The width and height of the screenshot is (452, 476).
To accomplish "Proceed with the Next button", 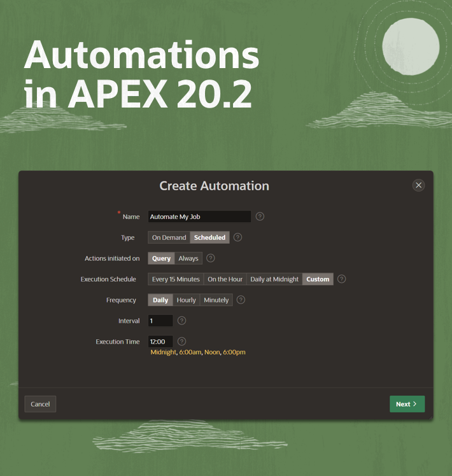I will 407,404.
